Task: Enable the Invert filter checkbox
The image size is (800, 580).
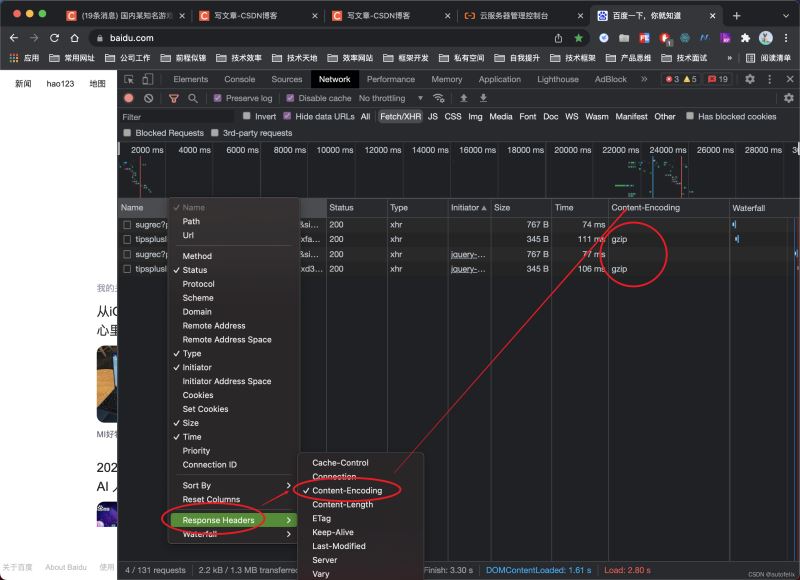Action: (246, 116)
